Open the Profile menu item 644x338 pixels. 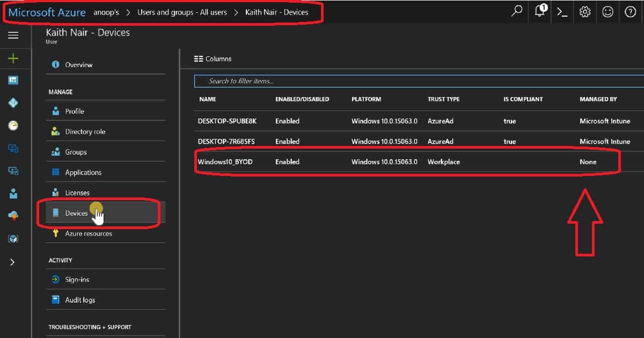pyautogui.click(x=75, y=111)
